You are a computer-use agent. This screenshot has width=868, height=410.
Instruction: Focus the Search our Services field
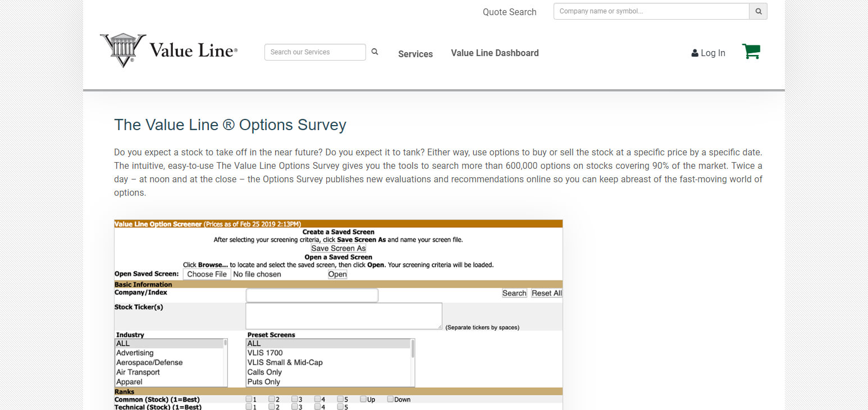(x=315, y=52)
